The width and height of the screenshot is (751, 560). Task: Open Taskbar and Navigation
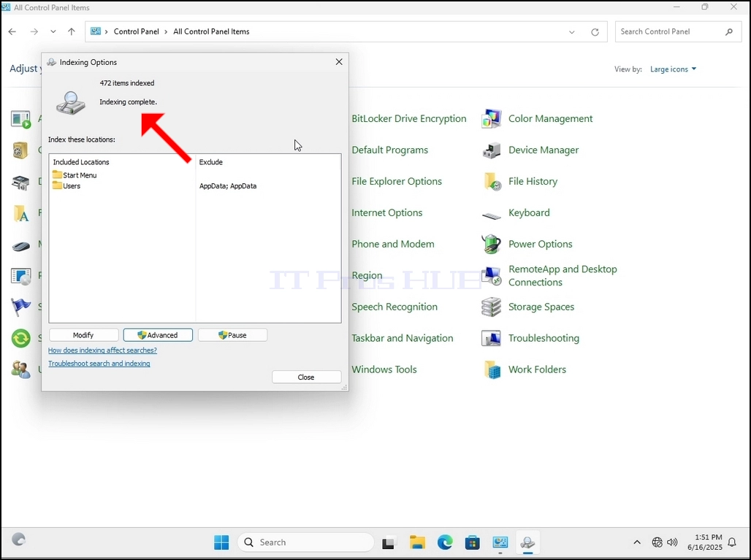point(403,338)
